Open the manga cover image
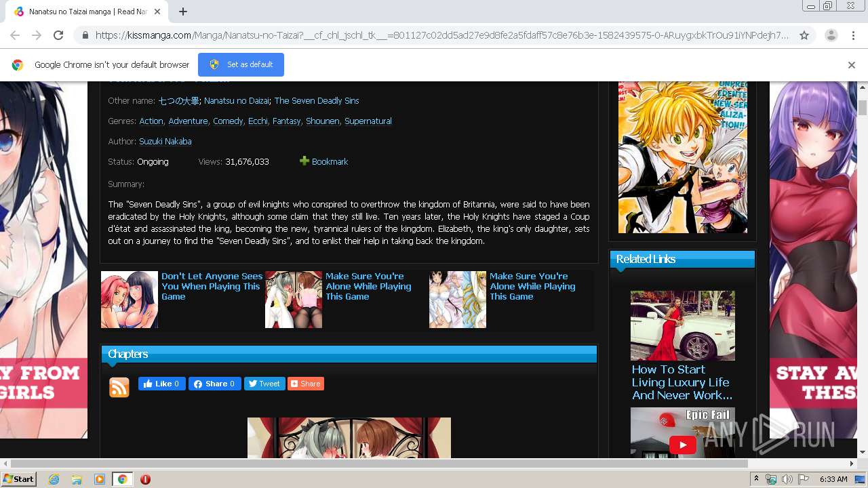868x488 pixels. tap(683, 157)
